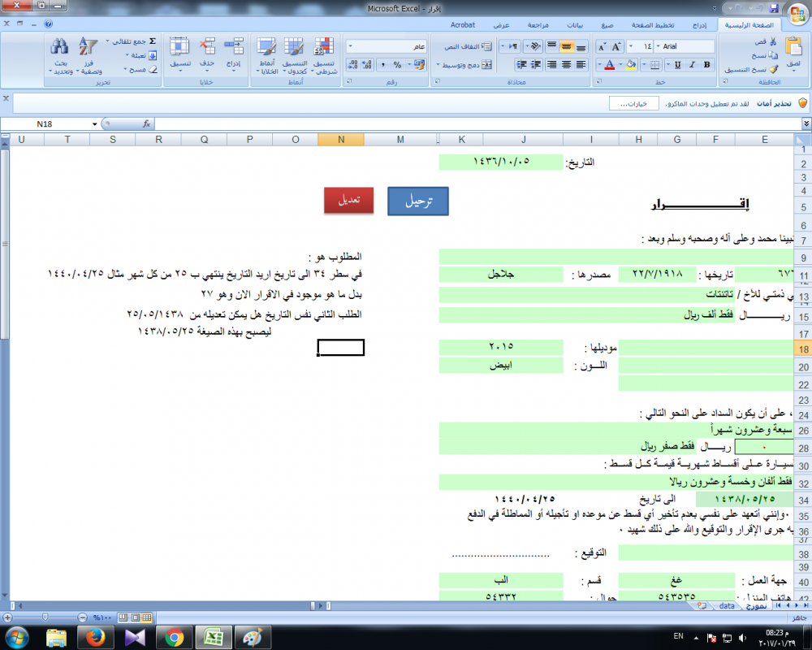Click the Paste (لصق) clipboard icon

coord(793,50)
